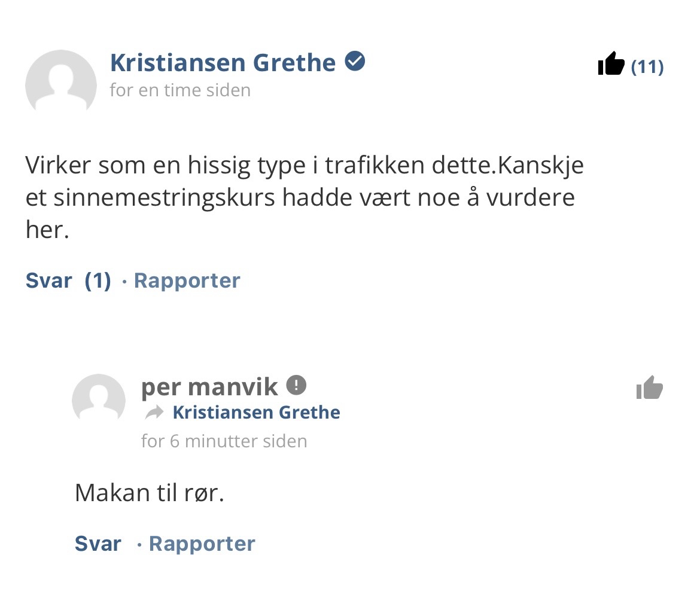Open per manvik's profile name

pos(209,387)
